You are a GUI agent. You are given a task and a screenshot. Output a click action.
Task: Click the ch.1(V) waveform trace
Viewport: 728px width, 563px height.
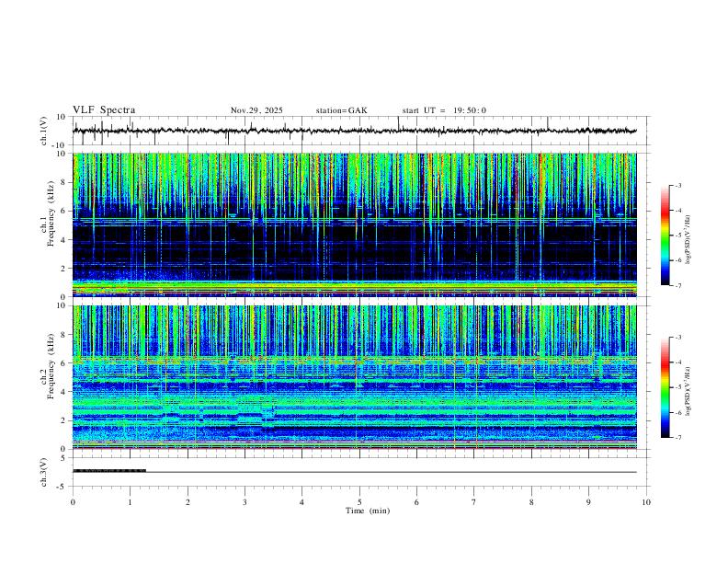[354, 131]
